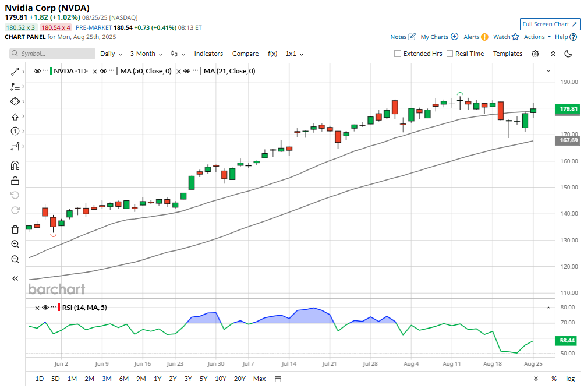Zoom in on the chart
The image size is (584, 392).
click(x=15, y=244)
